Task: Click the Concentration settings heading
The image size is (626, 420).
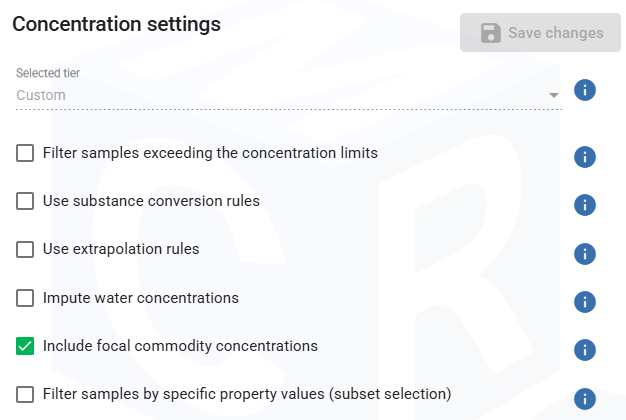Action: (116, 25)
